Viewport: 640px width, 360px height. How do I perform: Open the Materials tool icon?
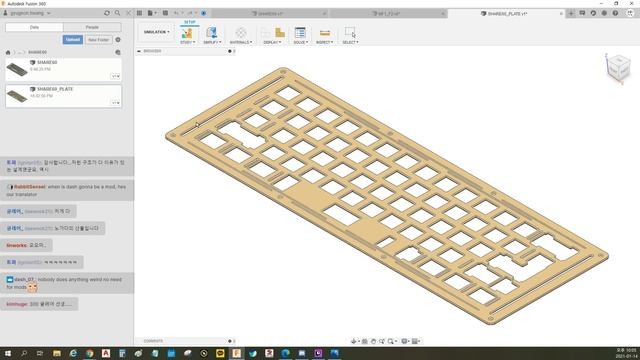pos(241,33)
